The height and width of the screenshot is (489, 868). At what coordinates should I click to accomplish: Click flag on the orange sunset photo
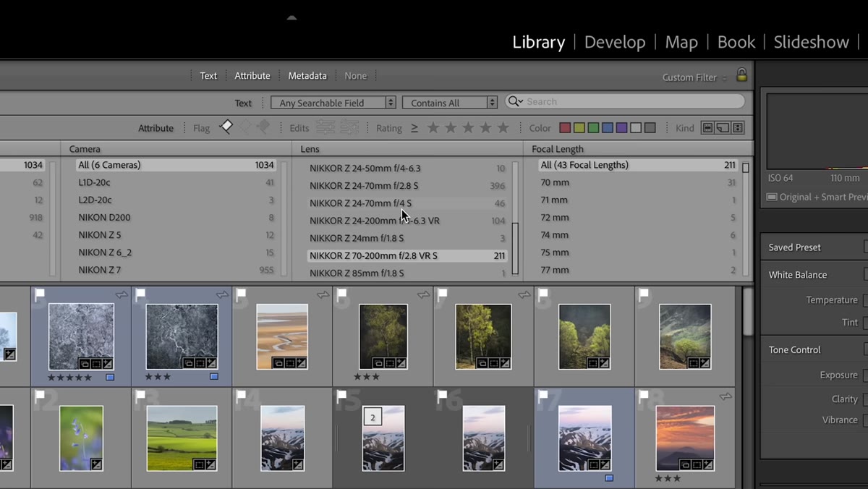[644, 397]
